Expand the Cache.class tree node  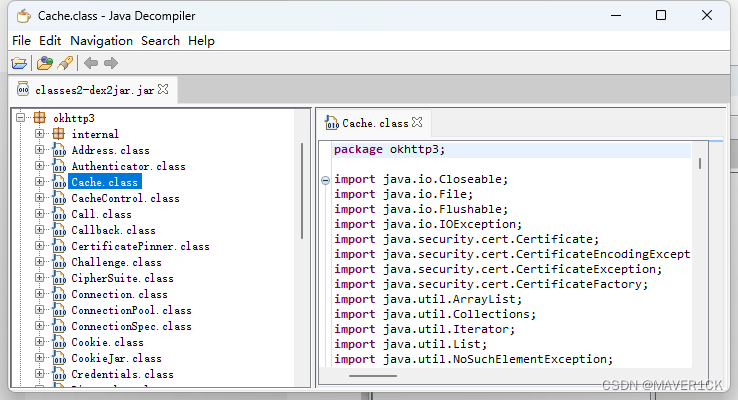click(x=40, y=182)
